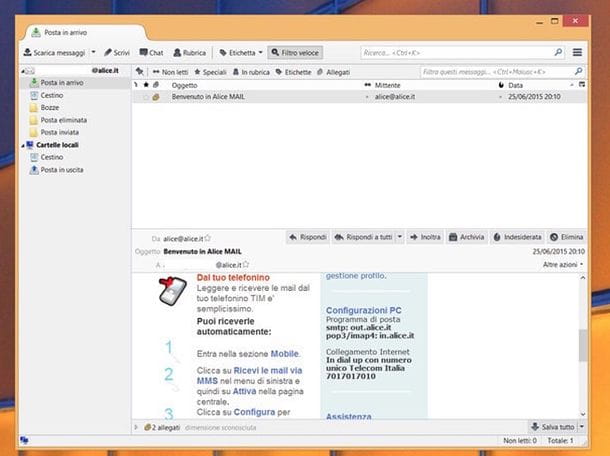The height and width of the screenshot is (456, 610).
Task: Delete the message with Elimina
Action: click(567, 237)
